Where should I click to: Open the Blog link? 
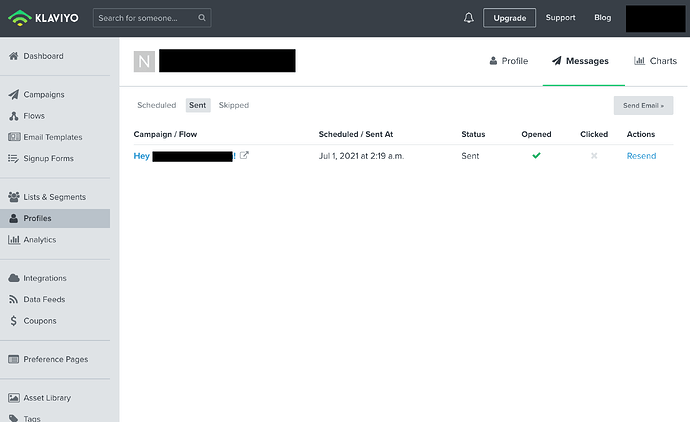pyautogui.click(x=602, y=18)
